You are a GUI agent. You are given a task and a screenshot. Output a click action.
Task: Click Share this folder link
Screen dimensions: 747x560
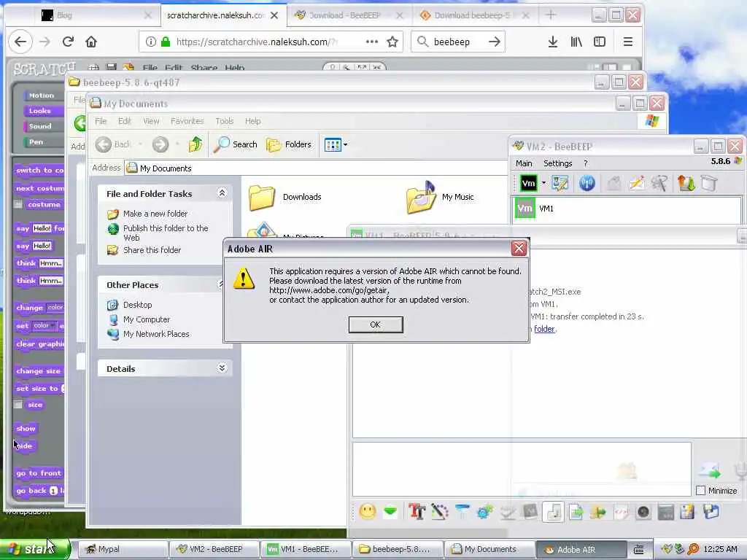[x=152, y=250]
